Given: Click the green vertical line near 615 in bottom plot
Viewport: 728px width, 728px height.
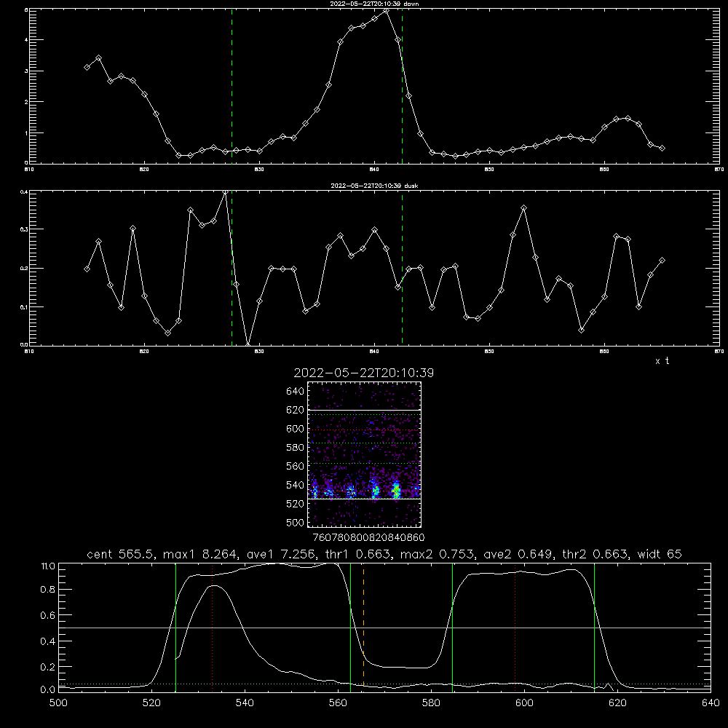Looking at the screenshot, I should coord(594,627).
